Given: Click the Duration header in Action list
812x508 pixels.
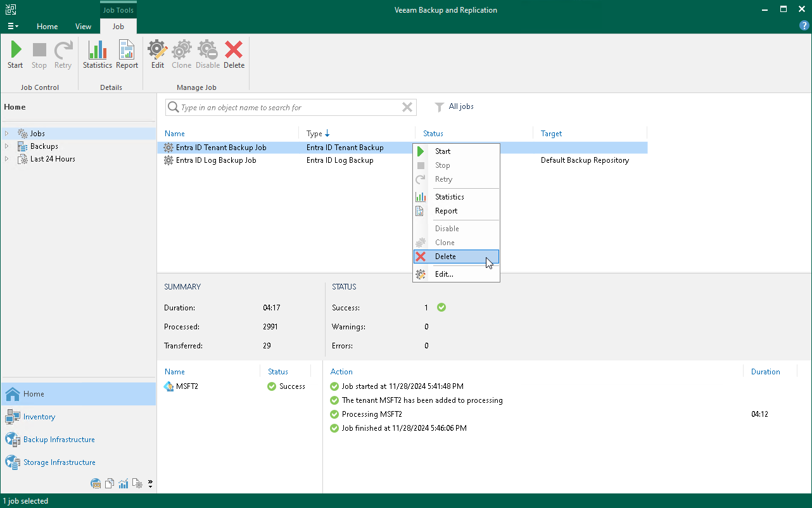Looking at the screenshot, I should click(766, 372).
